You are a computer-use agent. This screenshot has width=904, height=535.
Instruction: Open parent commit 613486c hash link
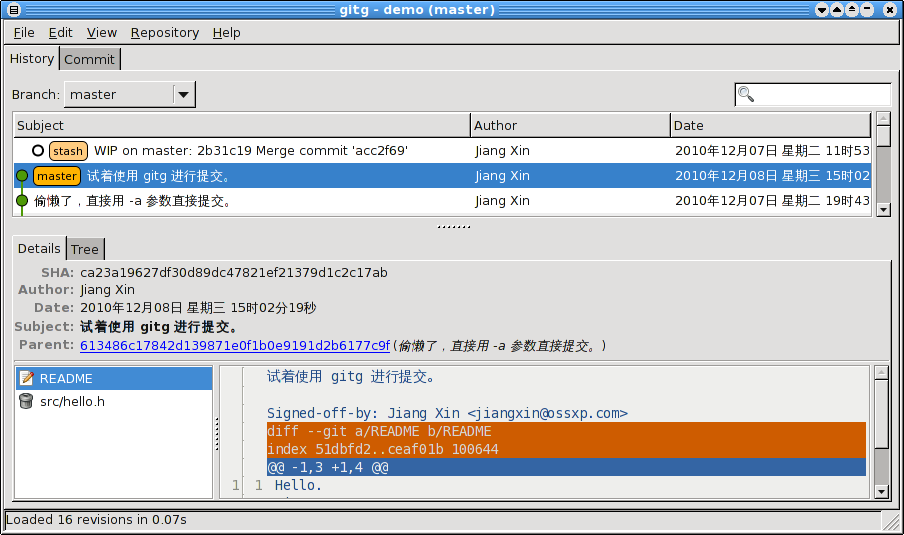coord(235,345)
